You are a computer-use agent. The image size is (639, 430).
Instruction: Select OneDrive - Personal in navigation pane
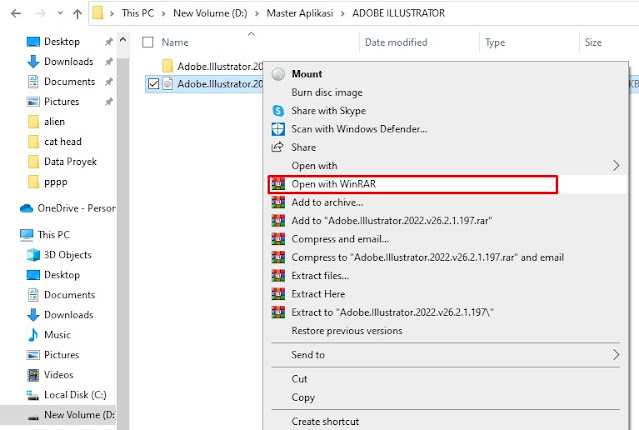pyautogui.click(x=76, y=208)
